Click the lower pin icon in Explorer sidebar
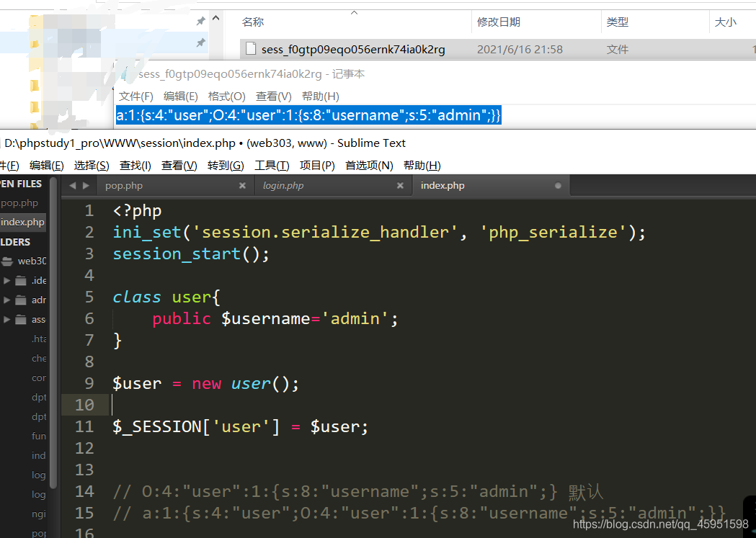Viewport: 756px width, 538px height. (x=200, y=43)
